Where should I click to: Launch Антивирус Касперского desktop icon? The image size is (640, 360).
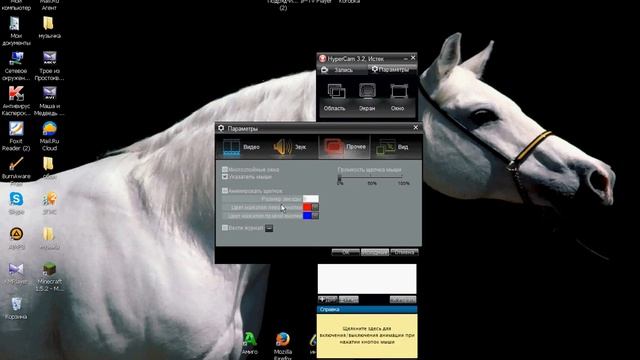click(16, 101)
